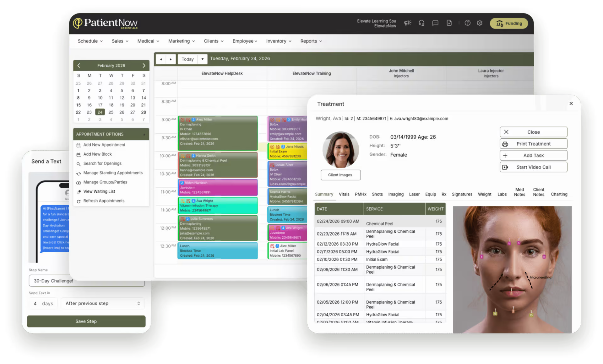Click Add New Appointment
The image size is (603, 364).
pyautogui.click(x=104, y=145)
